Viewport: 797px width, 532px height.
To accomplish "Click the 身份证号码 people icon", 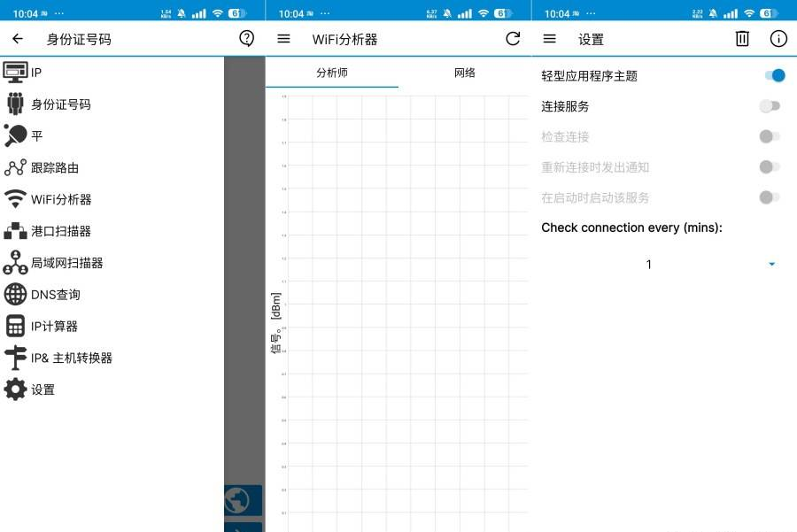I will [15, 104].
